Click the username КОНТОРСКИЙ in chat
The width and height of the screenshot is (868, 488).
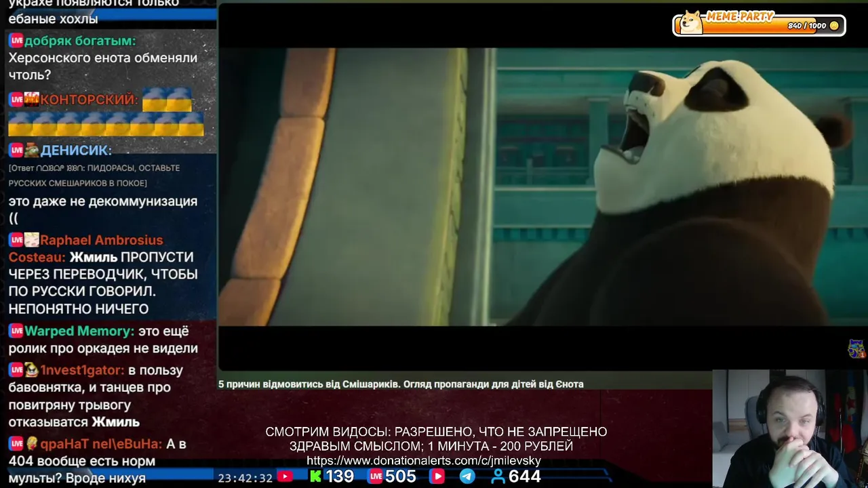(87, 100)
